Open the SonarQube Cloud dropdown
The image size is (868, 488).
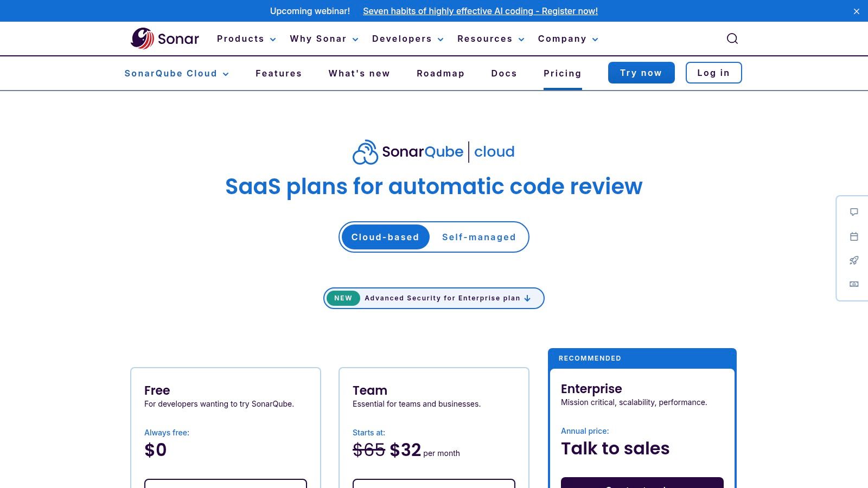[x=177, y=74]
